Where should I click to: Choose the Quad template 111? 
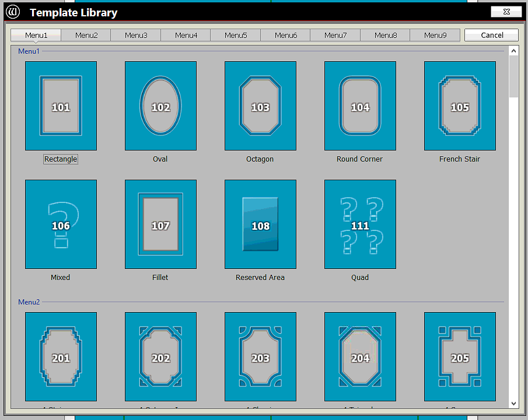click(360, 225)
